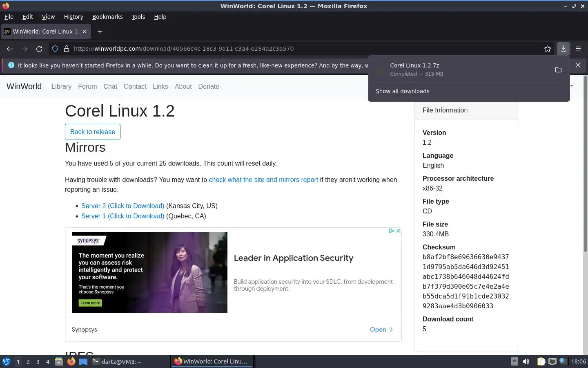The height and width of the screenshot is (368, 588).
Task: Expand the user dropdown caret in navbar
Action: (x=572, y=86)
